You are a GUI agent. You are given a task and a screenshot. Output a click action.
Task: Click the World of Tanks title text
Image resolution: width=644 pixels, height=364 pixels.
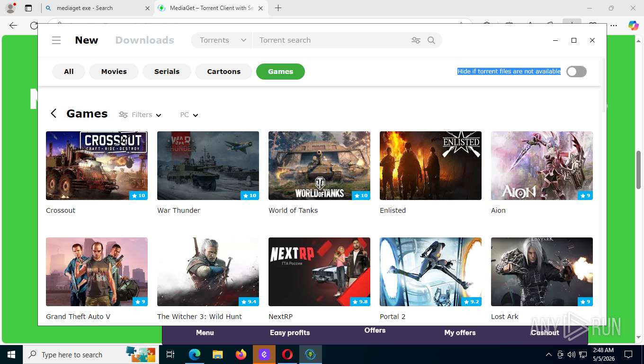point(293,210)
